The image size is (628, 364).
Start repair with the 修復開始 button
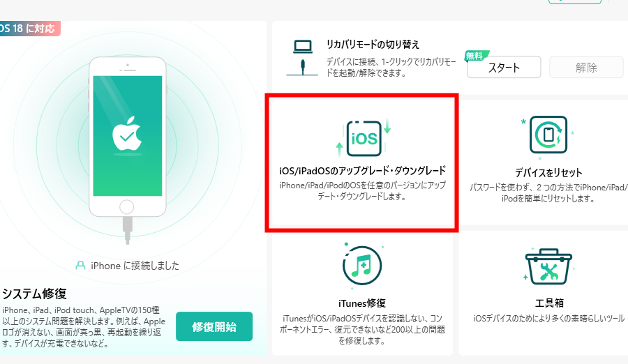[x=214, y=326]
